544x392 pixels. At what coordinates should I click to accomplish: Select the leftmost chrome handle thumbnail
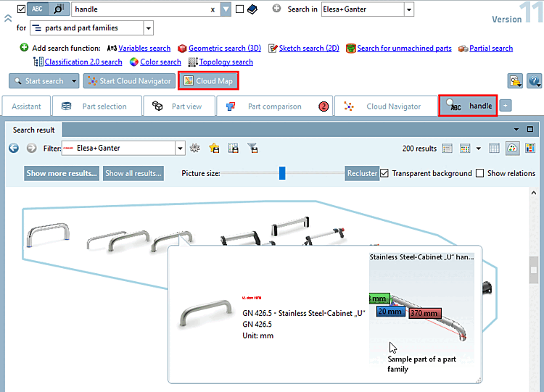point(48,234)
